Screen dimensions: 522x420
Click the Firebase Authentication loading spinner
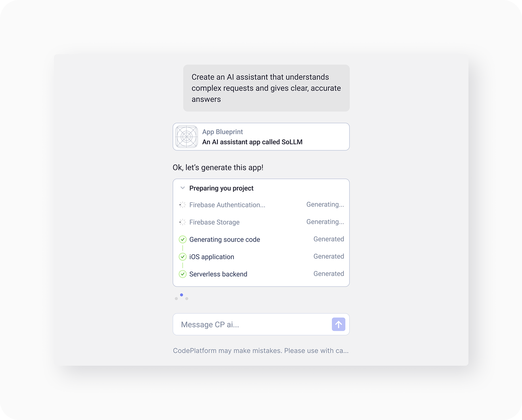click(182, 205)
